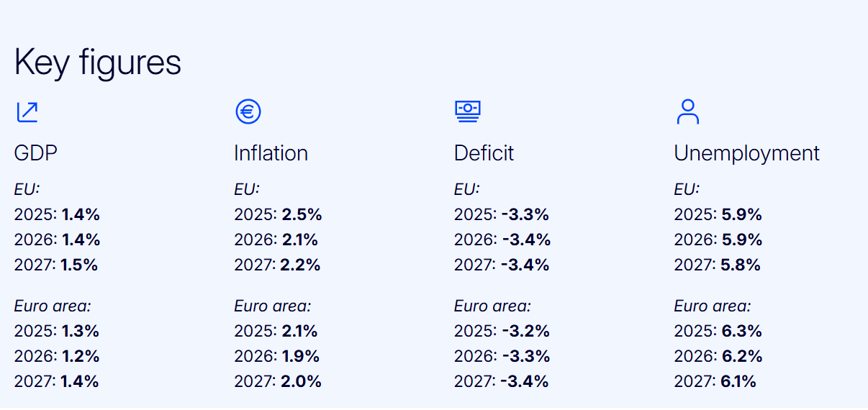Viewport: 868px width, 410px height.
Task: Click the Key figures heading
Action: 97,62
